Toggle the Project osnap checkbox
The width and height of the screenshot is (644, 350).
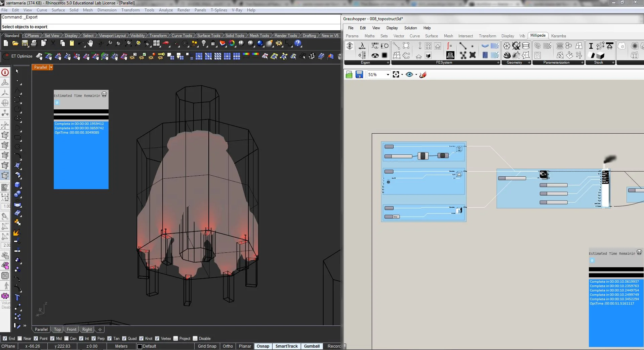point(176,339)
